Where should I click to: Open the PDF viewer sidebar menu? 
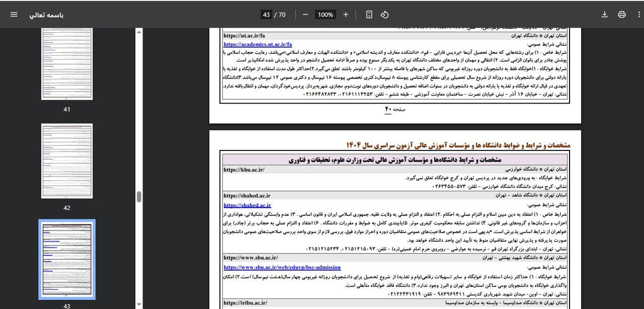pos(14,14)
